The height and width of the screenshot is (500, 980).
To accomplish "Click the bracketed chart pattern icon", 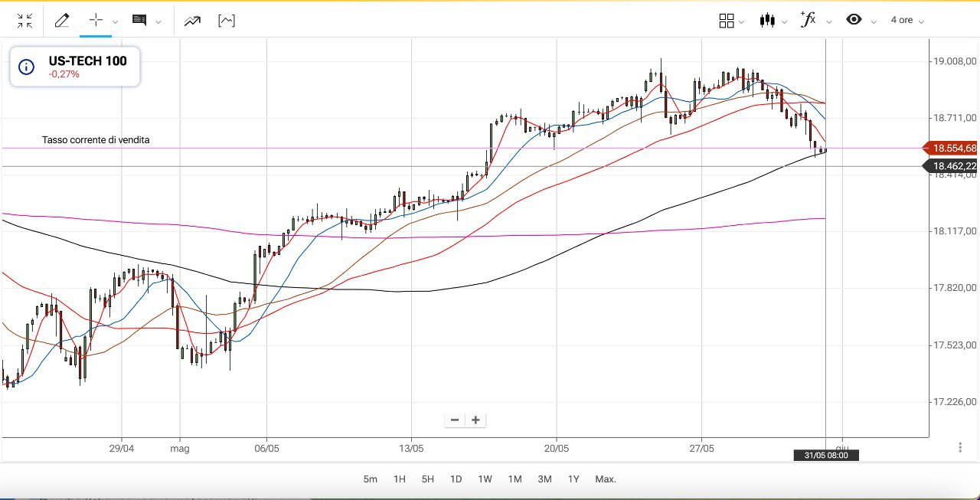I will coord(227,21).
